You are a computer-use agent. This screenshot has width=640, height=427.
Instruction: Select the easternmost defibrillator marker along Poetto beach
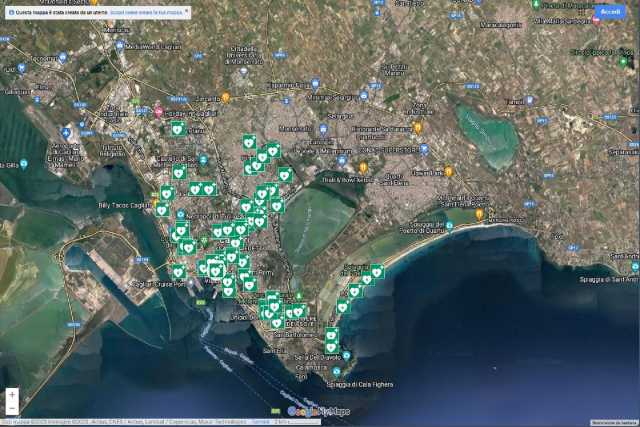[x=377, y=271]
